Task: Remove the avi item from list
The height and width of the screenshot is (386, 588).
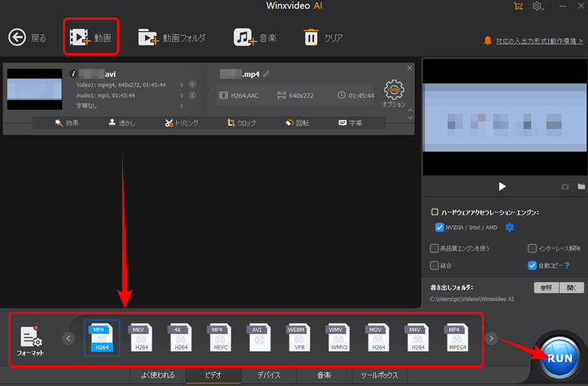Action: (410, 67)
